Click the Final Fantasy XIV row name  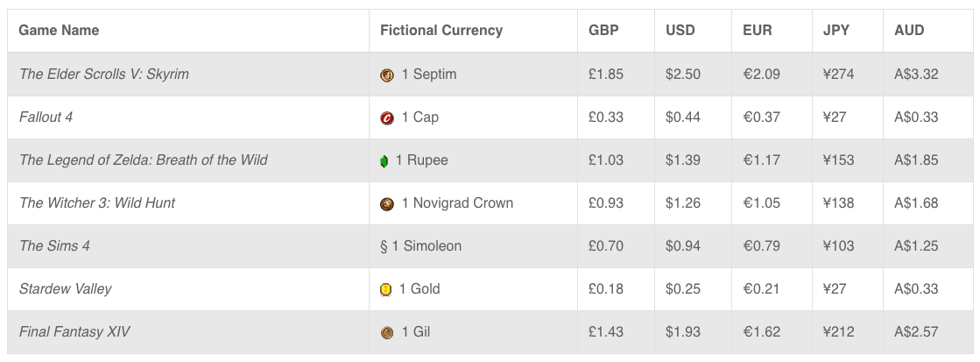pyautogui.click(x=74, y=331)
